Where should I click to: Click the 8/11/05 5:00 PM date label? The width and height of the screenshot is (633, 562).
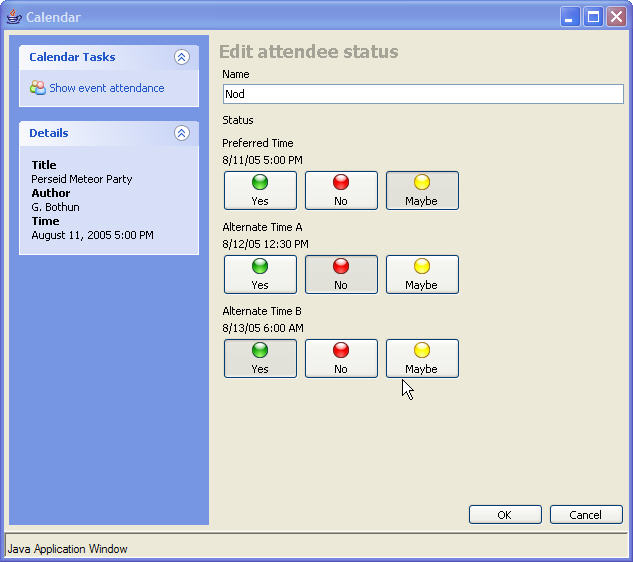click(262, 160)
